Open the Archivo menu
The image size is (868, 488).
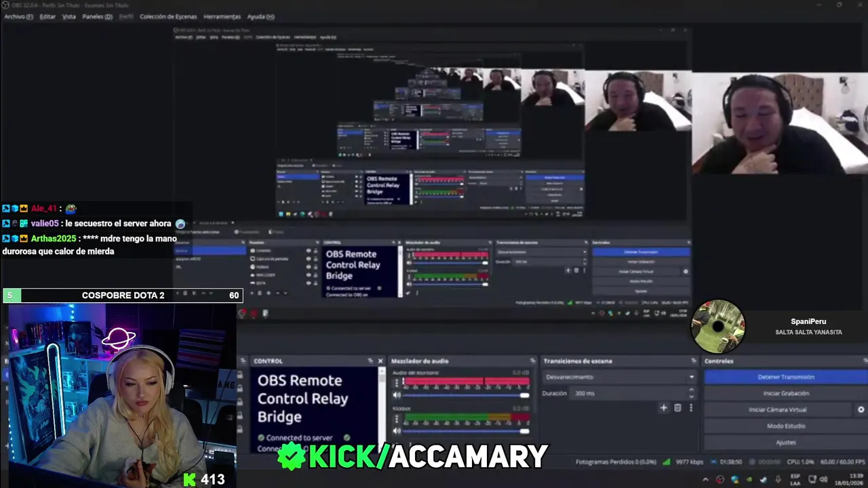pos(18,16)
